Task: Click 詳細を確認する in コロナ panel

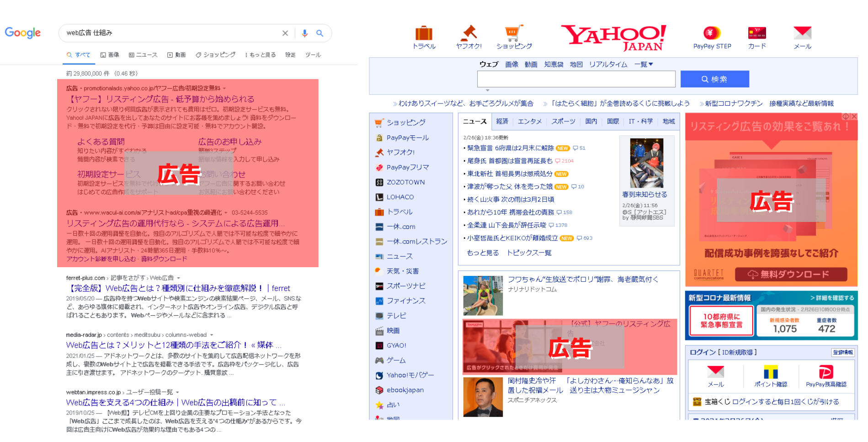Action: (832, 298)
